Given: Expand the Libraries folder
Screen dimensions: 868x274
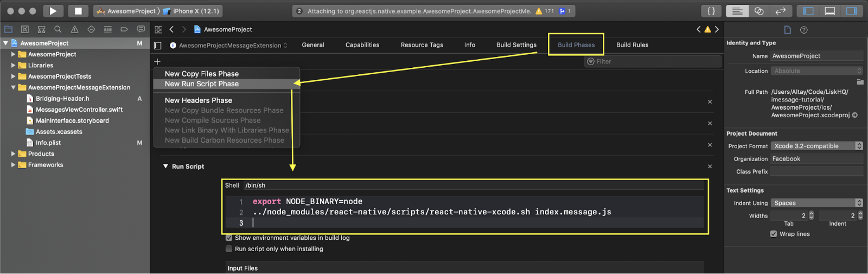Looking at the screenshot, I should [13, 65].
